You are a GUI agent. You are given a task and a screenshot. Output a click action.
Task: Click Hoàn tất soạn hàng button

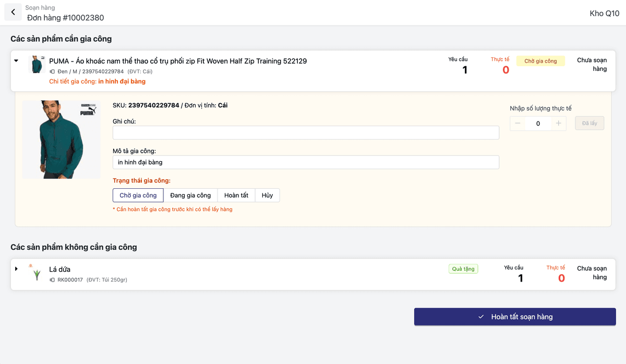(x=515, y=317)
